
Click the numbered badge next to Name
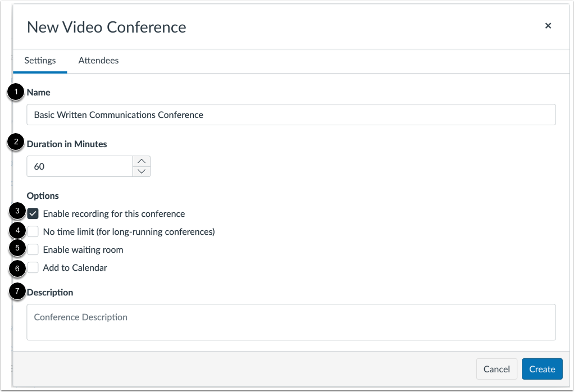click(16, 92)
